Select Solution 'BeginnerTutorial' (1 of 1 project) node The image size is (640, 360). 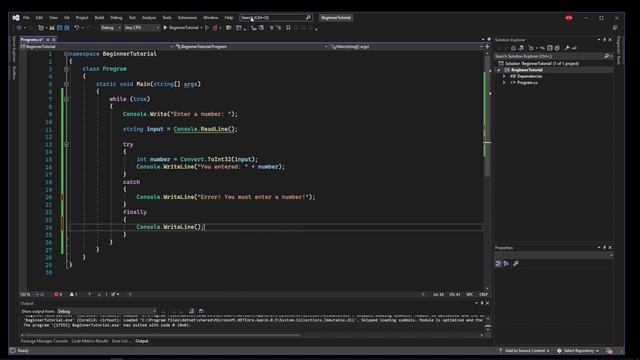coord(542,64)
